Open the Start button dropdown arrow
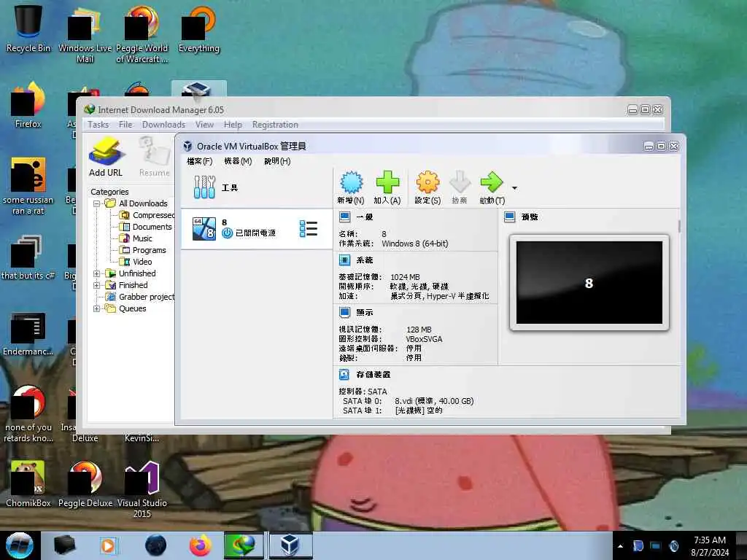747x560 pixels. (514, 188)
